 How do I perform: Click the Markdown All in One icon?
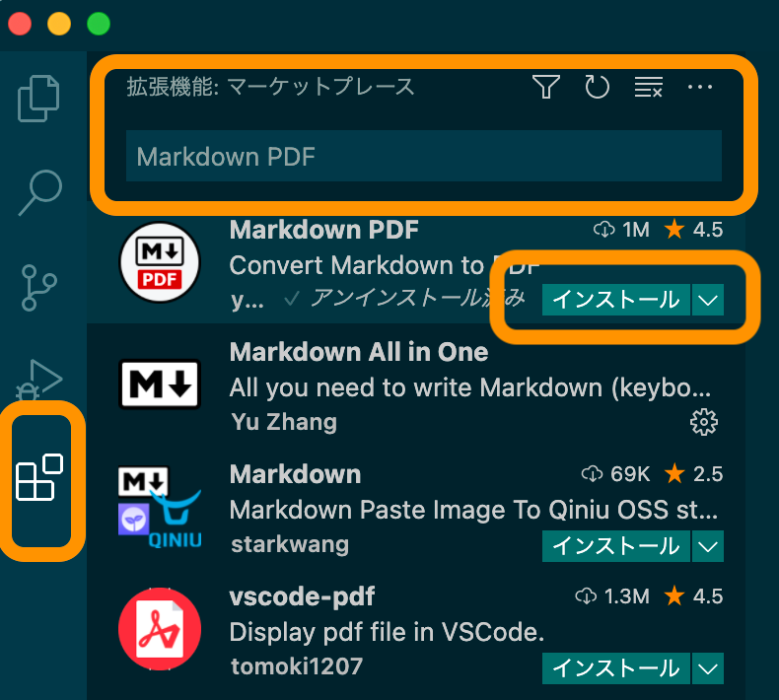pyautogui.click(x=160, y=385)
